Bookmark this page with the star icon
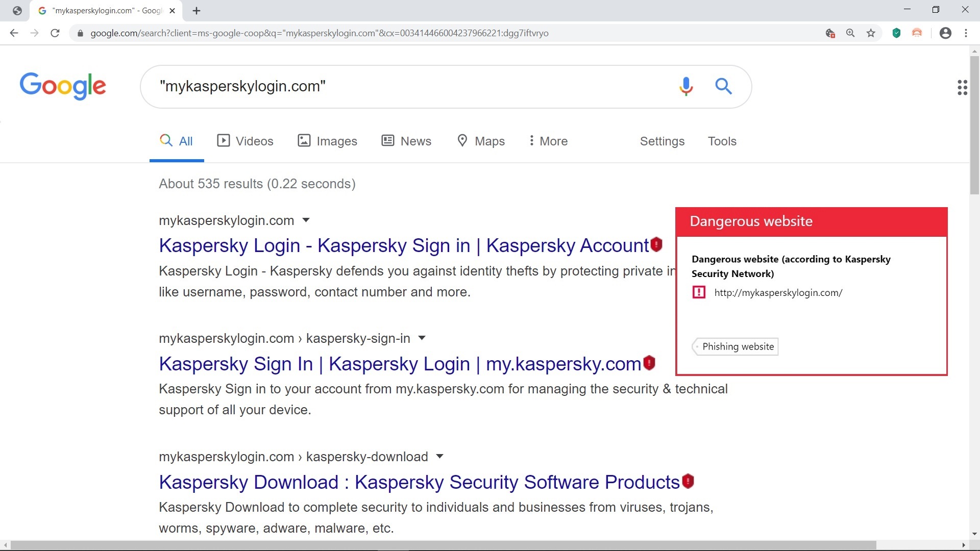Screen dimensions: 980x551 point(871,33)
